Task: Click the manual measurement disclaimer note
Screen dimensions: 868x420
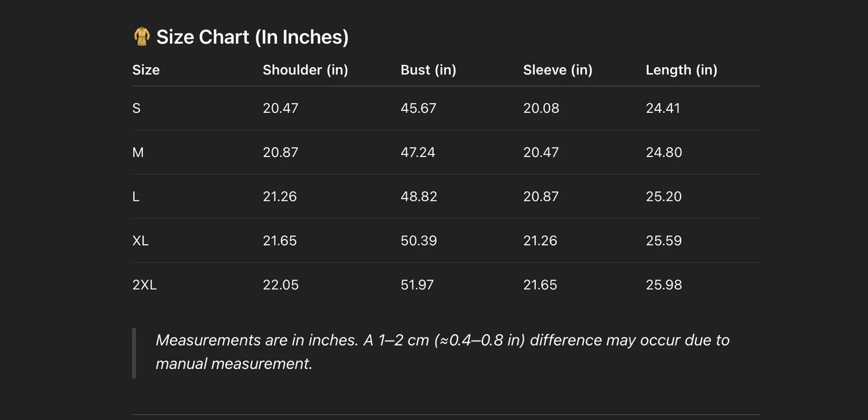Action: click(442, 352)
